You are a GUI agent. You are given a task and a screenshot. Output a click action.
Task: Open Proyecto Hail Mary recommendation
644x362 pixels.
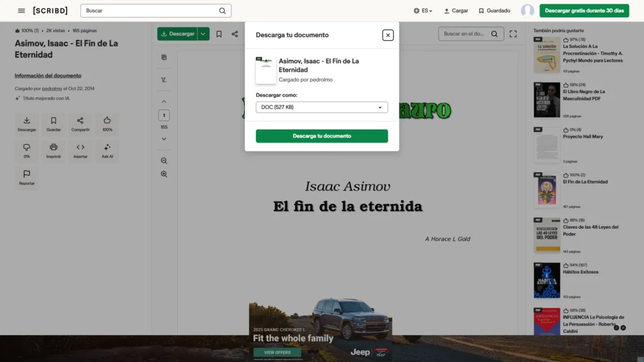pyautogui.click(x=583, y=136)
